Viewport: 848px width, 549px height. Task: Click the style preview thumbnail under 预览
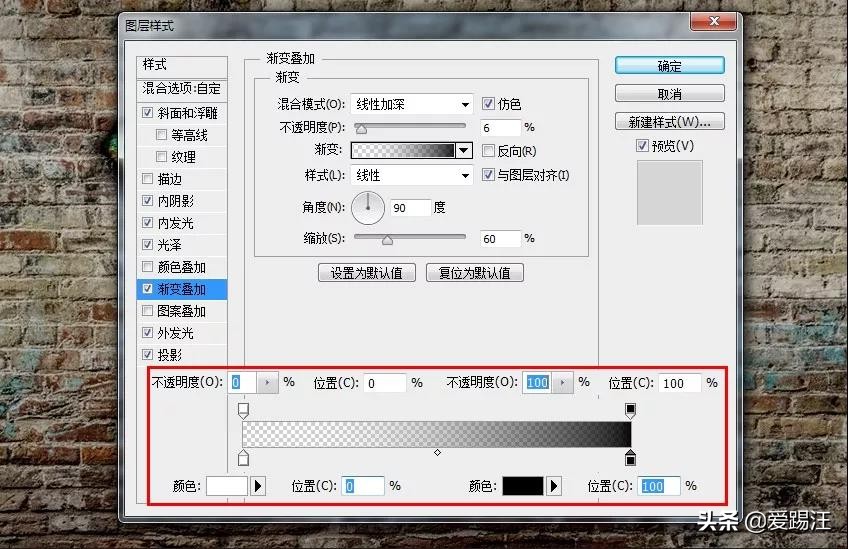[670, 192]
